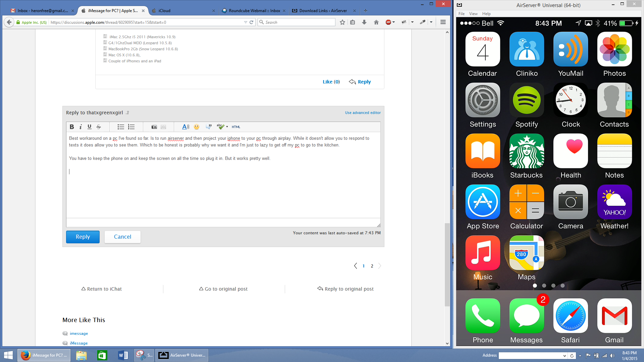Image resolution: width=644 pixels, height=362 pixels.
Task: Switch to the Roundcube Webmail tab
Action: [254, 11]
